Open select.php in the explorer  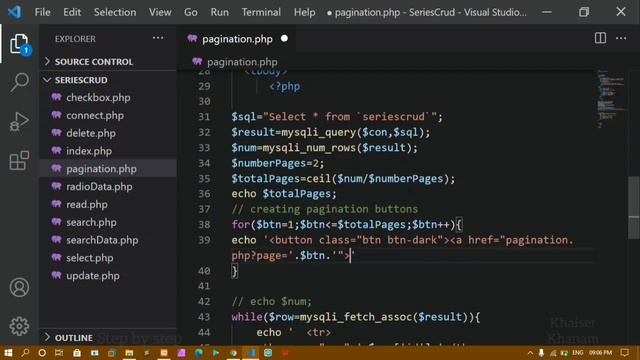[x=90, y=258]
